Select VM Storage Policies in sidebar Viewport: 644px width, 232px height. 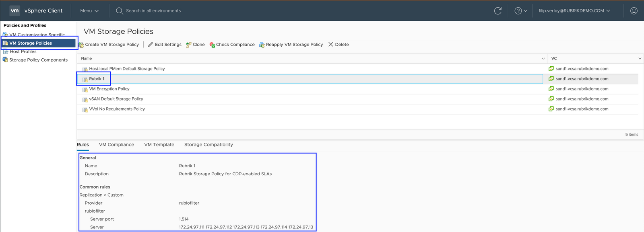[39, 43]
